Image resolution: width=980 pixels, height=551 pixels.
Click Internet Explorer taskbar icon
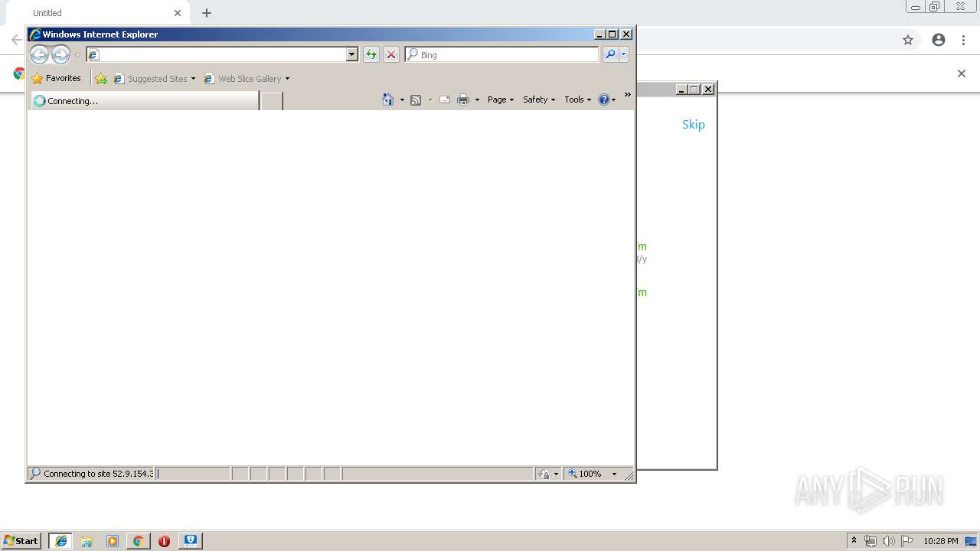(x=60, y=541)
